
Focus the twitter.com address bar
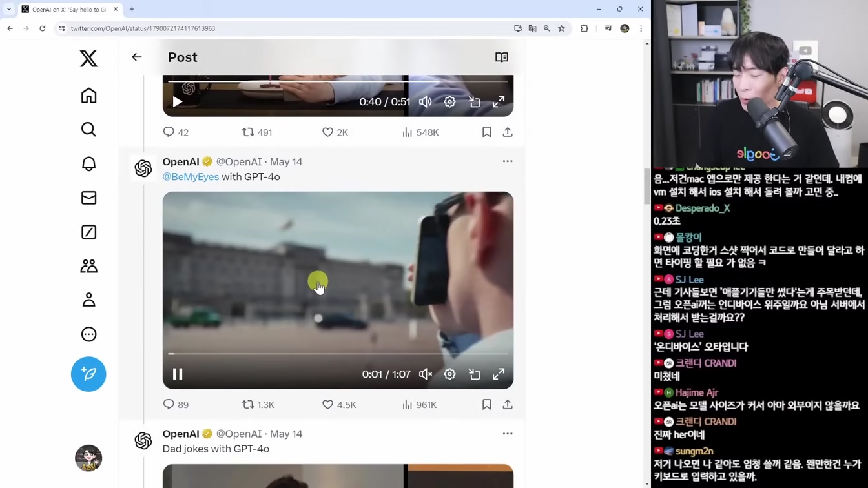[x=284, y=28]
